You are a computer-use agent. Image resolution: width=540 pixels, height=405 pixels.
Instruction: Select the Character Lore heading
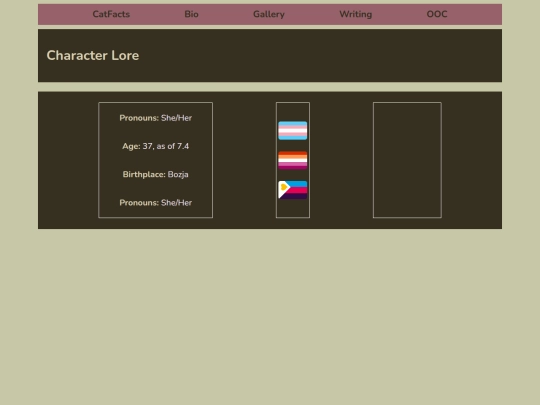coord(93,55)
